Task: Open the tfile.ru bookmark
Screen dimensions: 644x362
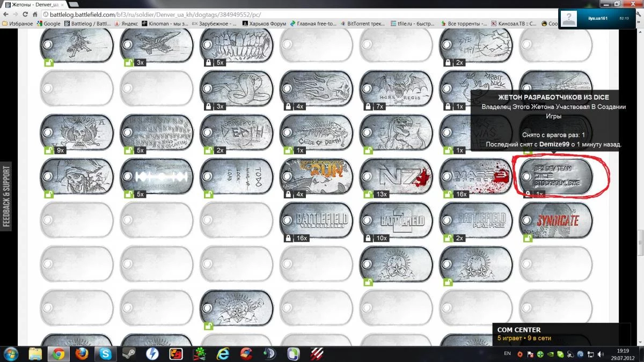Action: click(x=413, y=24)
